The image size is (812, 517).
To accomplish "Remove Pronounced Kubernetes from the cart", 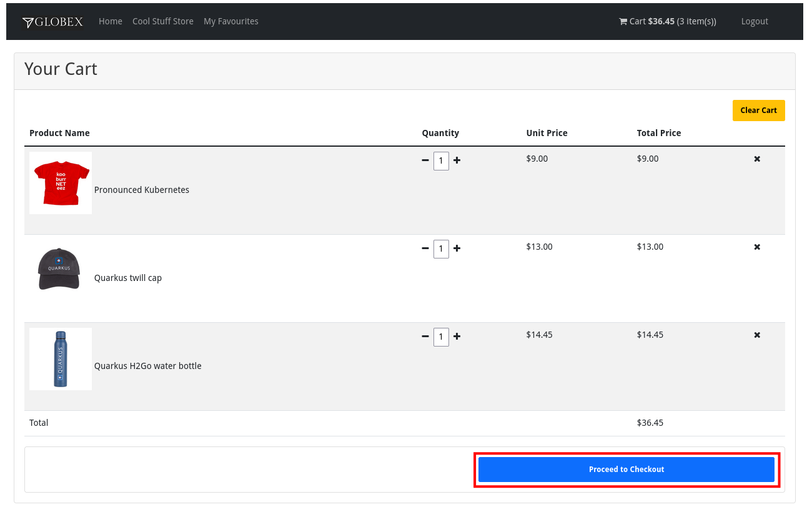I will (x=757, y=159).
